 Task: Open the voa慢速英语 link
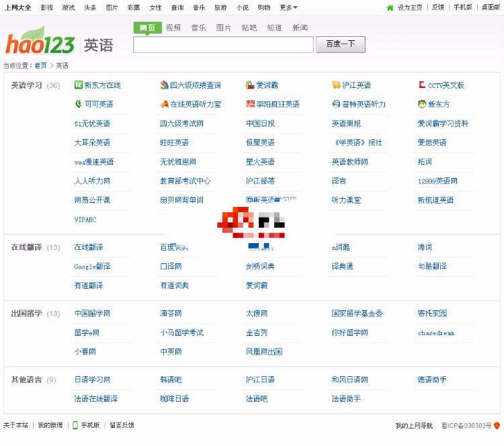pyautogui.click(x=94, y=162)
